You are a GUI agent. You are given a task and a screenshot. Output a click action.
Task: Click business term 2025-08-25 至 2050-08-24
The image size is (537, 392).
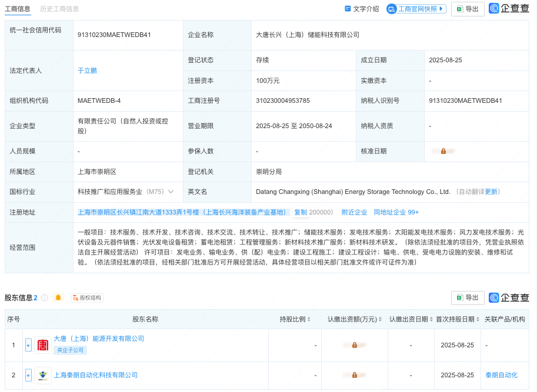(294, 126)
